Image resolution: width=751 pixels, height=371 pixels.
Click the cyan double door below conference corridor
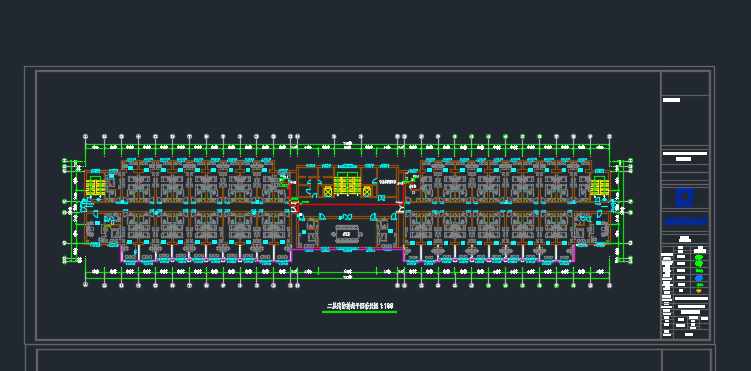(x=347, y=218)
